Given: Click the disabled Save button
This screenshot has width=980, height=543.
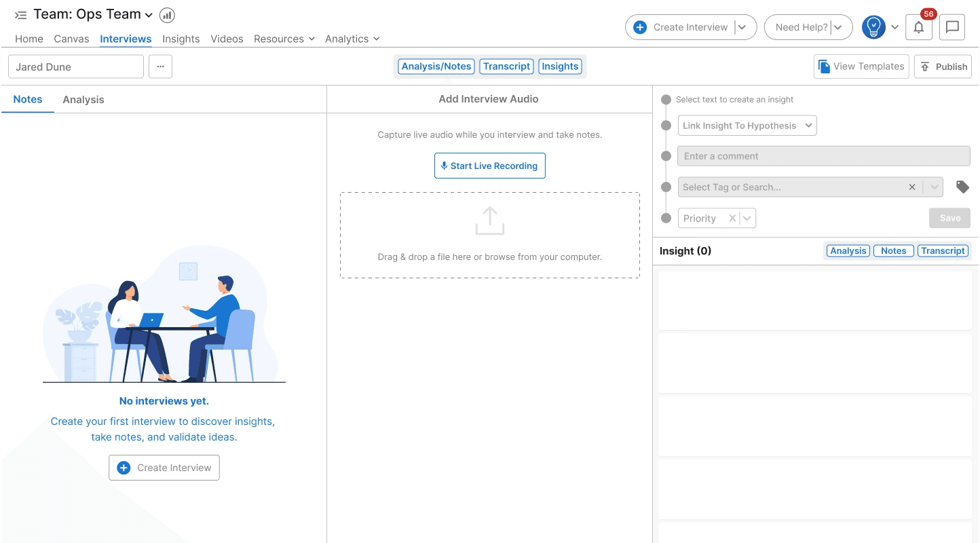Looking at the screenshot, I should point(949,218).
